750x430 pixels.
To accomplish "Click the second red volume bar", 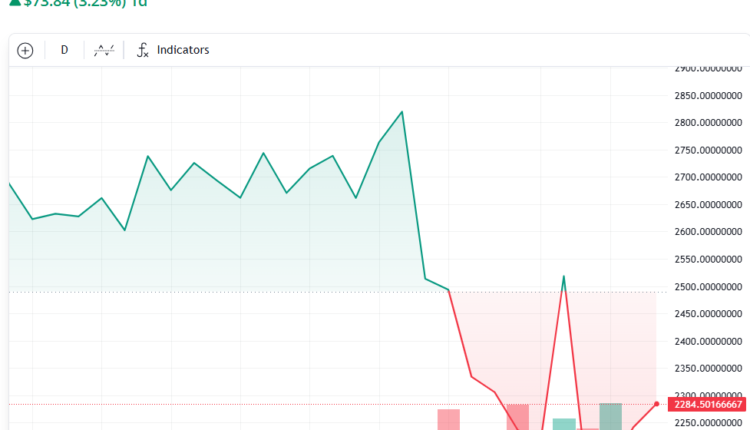I will pos(517,417).
